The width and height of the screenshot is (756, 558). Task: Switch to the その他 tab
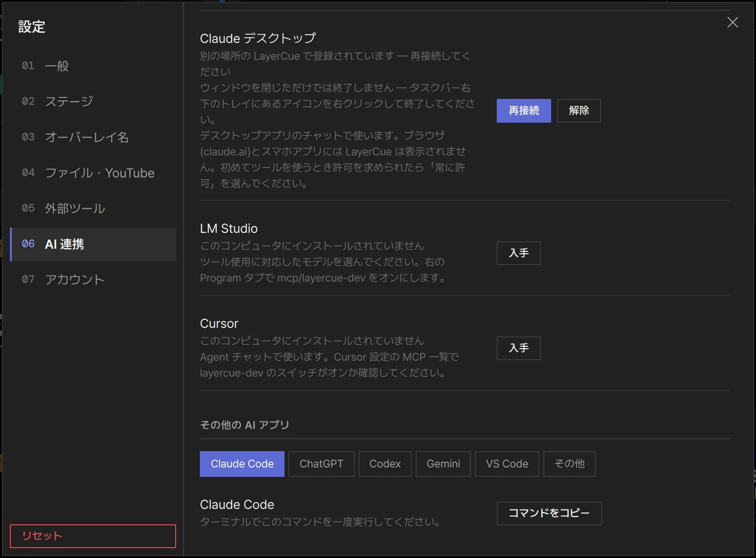pos(569,464)
